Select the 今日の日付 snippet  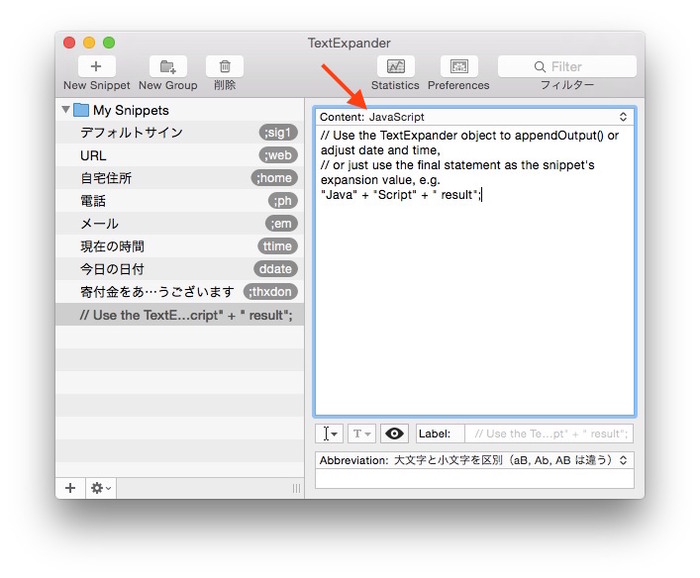click(180, 269)
